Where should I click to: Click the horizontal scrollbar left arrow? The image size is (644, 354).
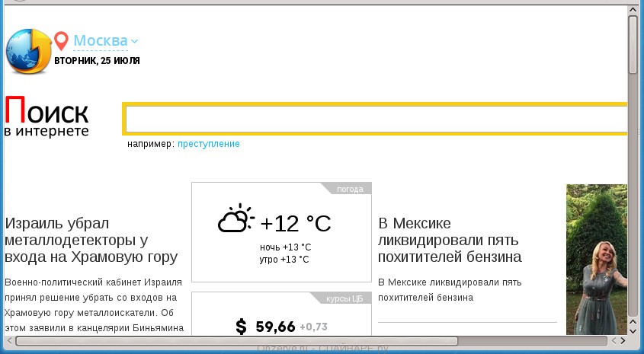tap(8, 340)
